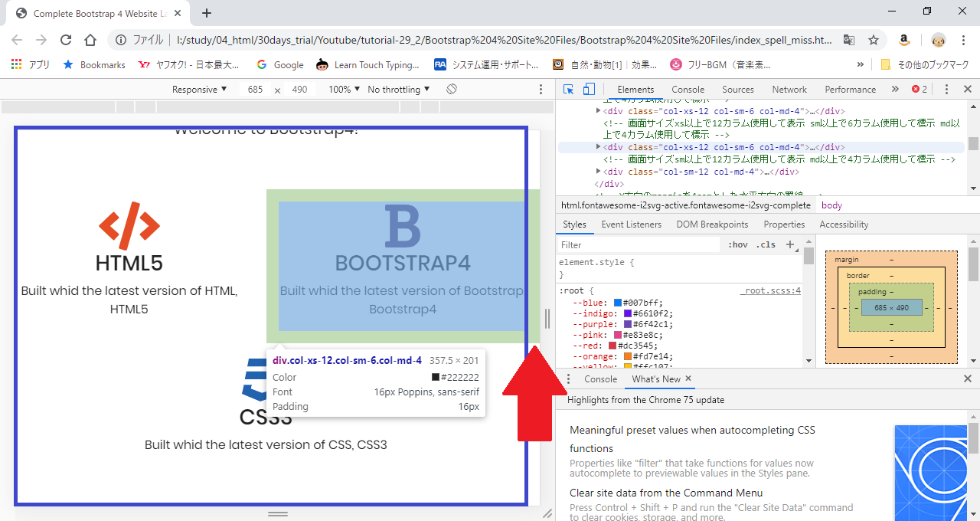Click the --blue color swatch

tap(618, 303)
